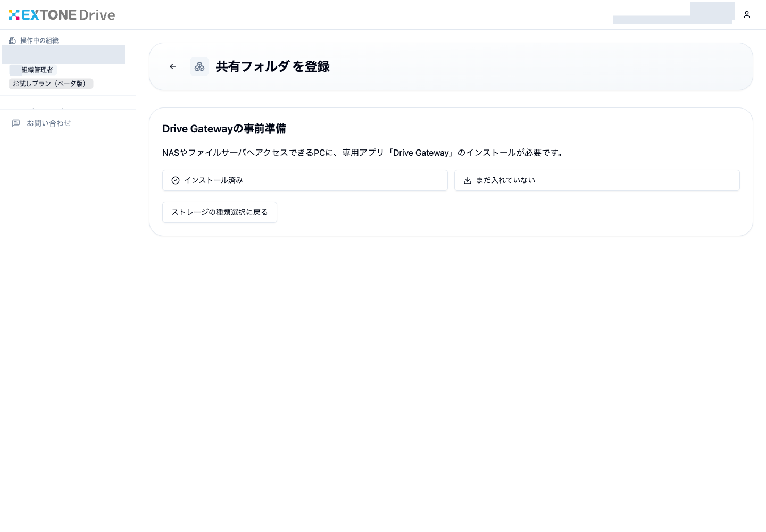The image size is (766, 532).
Task: Go back with the left arrow
Action: (x=173, y=66)
